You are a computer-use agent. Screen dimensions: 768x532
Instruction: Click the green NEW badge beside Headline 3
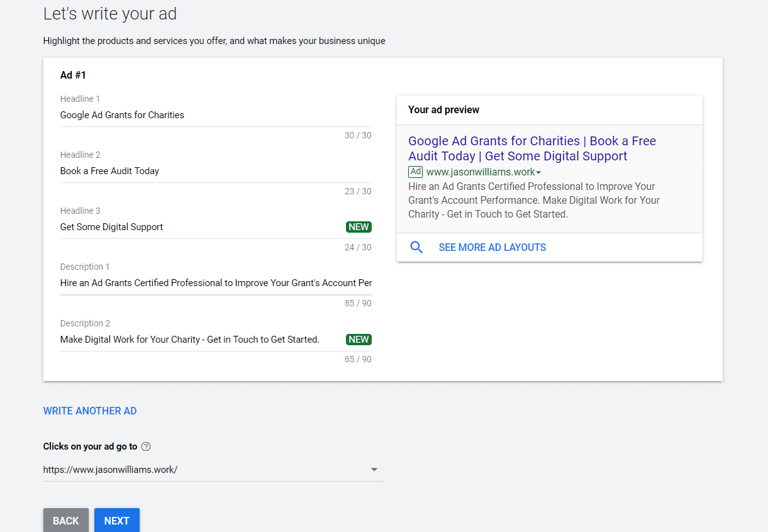point(359,226)
